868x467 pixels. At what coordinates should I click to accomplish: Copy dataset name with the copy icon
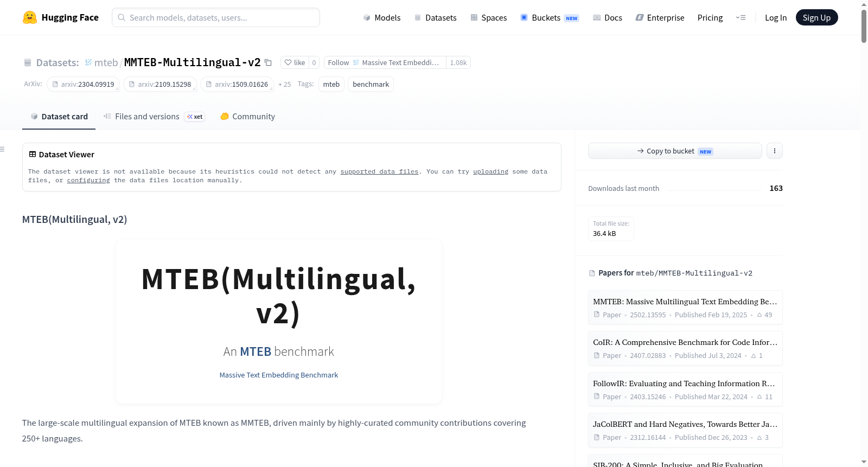pos(268,62)
